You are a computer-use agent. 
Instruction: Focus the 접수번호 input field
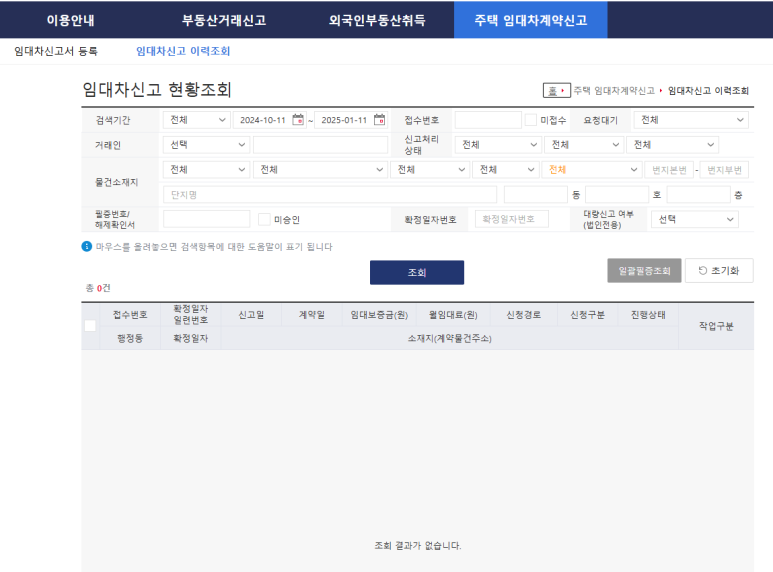(488, 120)
